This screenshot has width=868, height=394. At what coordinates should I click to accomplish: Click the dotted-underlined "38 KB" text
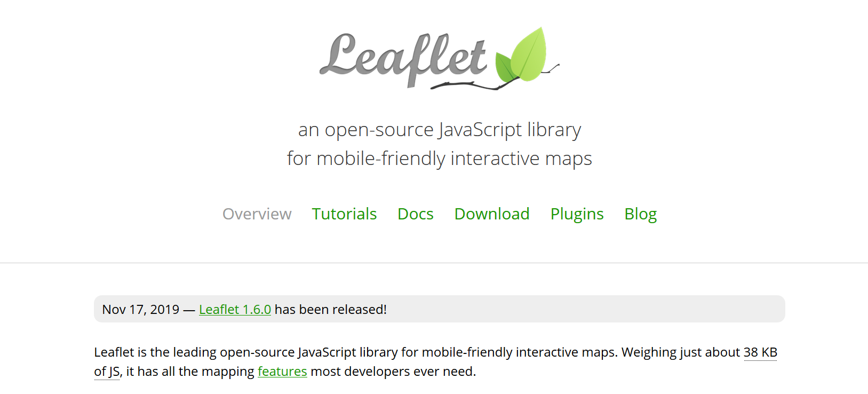(760, 352)
